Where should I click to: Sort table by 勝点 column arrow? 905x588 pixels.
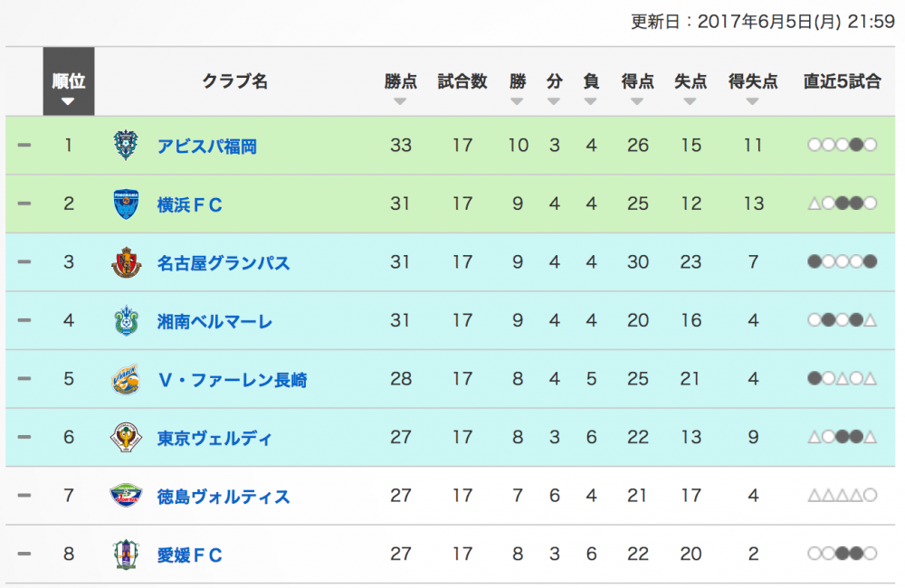400,101
